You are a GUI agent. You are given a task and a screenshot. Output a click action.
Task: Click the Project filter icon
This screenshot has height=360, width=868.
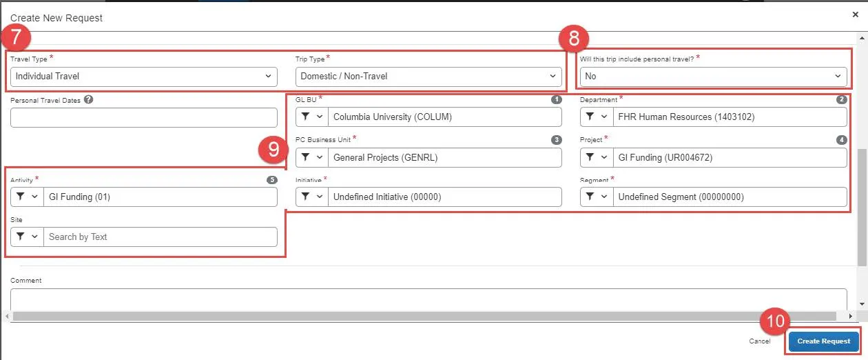tap(590, 158)
